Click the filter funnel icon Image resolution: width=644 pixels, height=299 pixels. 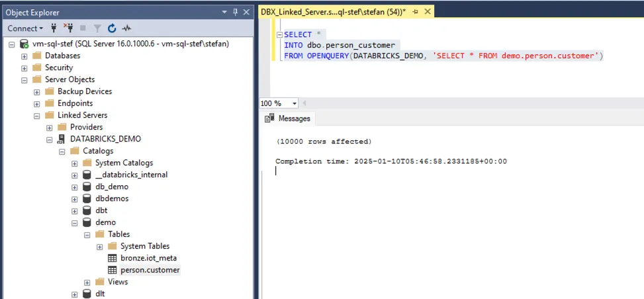tap(97, 28)
